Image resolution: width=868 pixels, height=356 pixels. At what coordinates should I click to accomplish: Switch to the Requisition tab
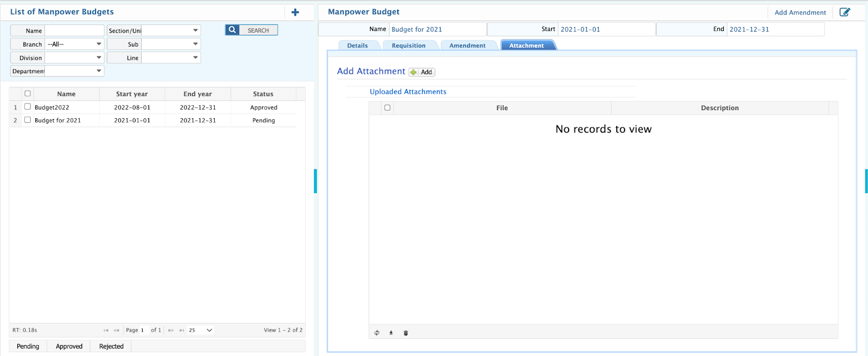point(409,46)
